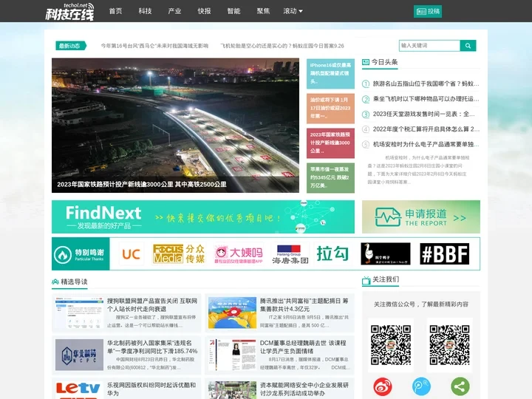Click the green share icon

(x=460, y=386)
